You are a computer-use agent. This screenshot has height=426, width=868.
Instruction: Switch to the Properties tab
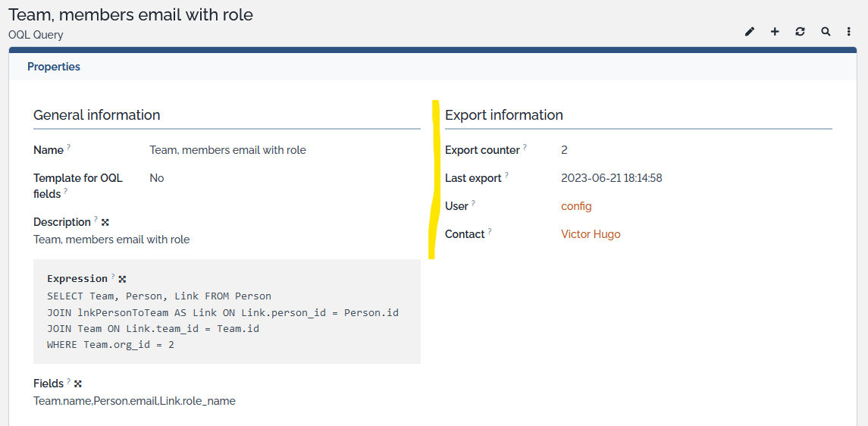pyautogui.click(x=54, y=67)
